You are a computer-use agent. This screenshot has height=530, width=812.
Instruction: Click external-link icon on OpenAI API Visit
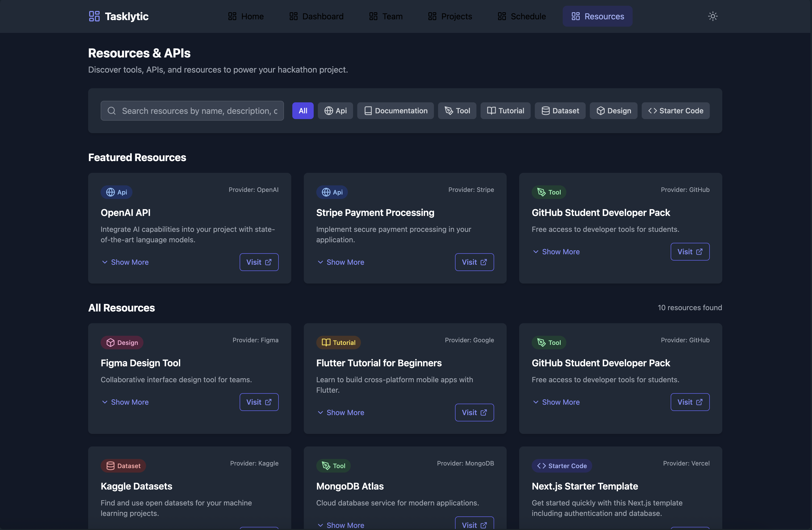pyautogui.click(x=269, y=262)
